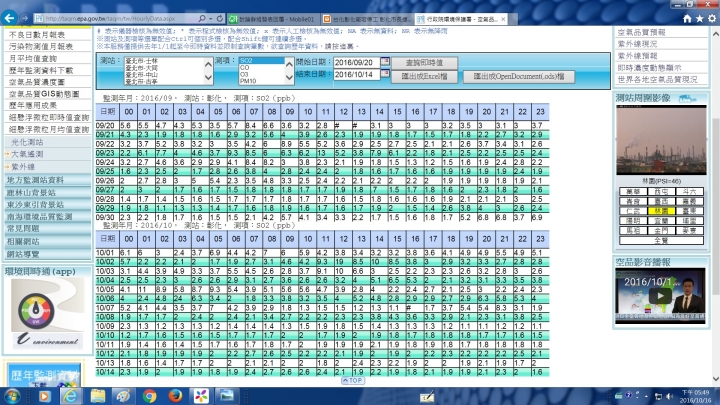720x405 pixels.
Task: Open calendar picker for the start date
Action: [385, 61]
